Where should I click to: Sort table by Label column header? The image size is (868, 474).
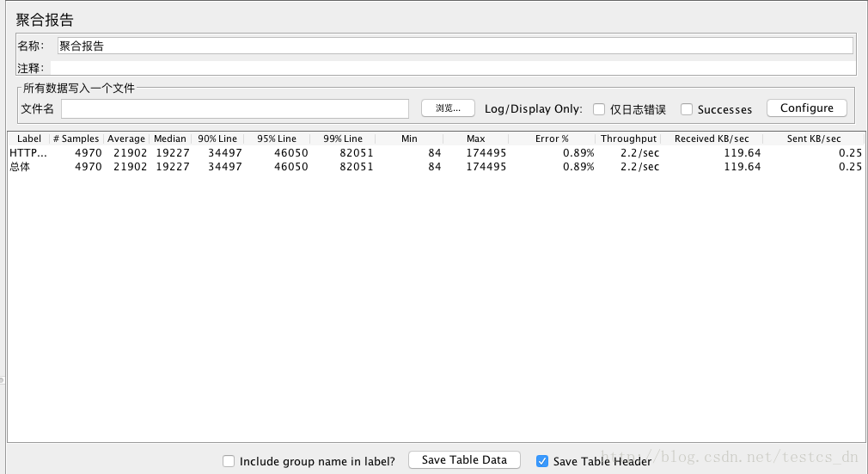coord(28,139)
